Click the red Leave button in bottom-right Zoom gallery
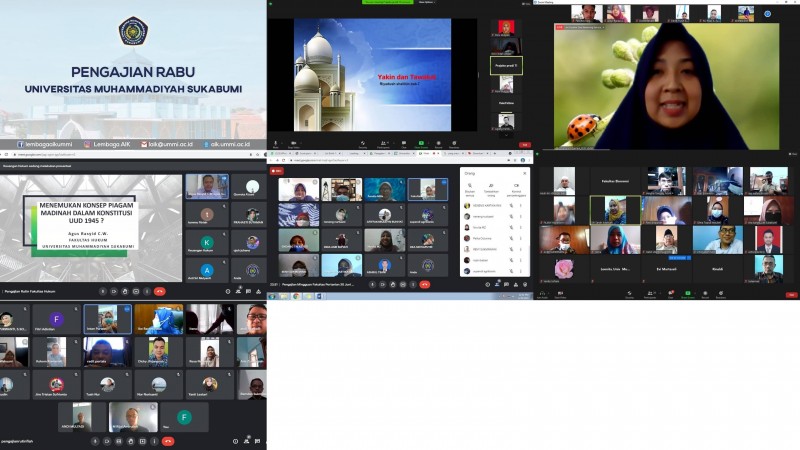The image size is (800, 450). click(791, 295)
